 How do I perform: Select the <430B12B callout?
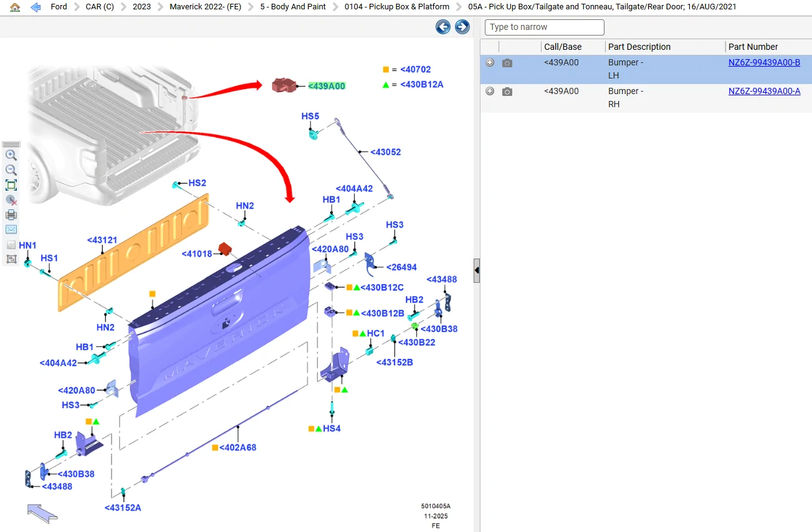click(383, 313)
